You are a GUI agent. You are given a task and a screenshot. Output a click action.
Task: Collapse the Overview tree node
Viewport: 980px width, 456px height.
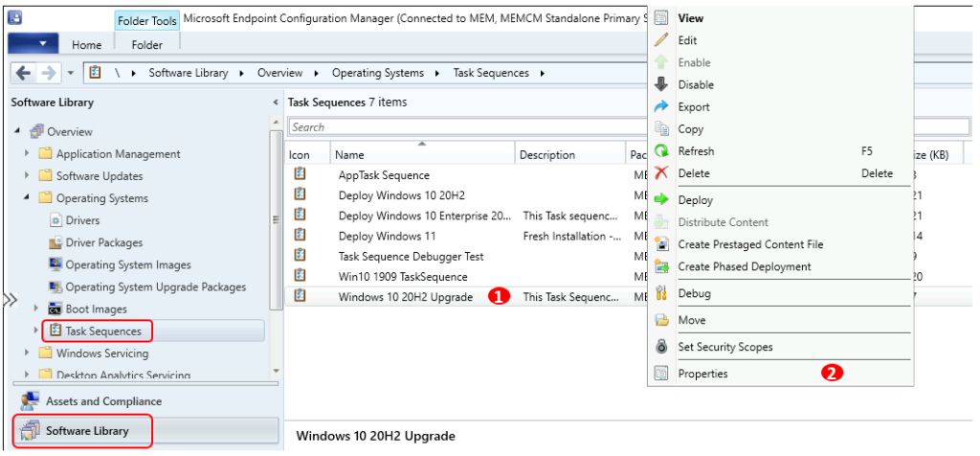click(17, 131)
